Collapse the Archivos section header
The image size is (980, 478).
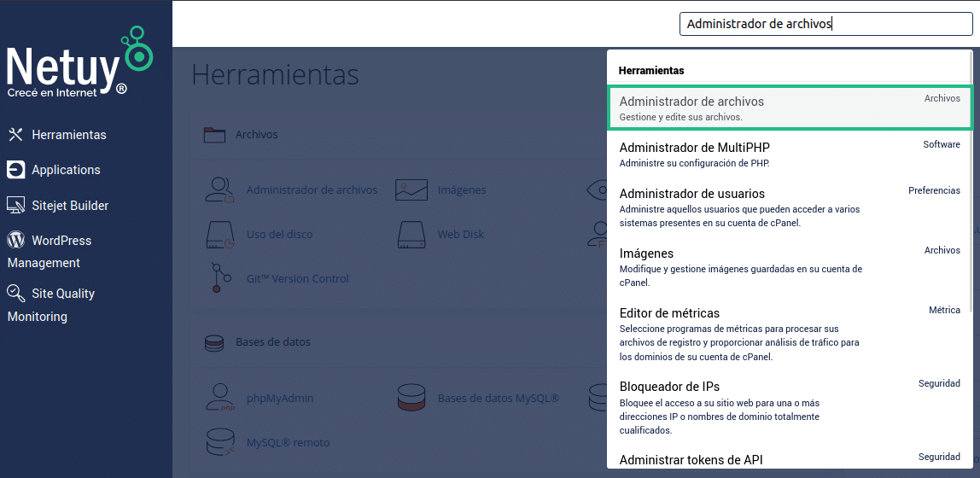click(256, 134)
